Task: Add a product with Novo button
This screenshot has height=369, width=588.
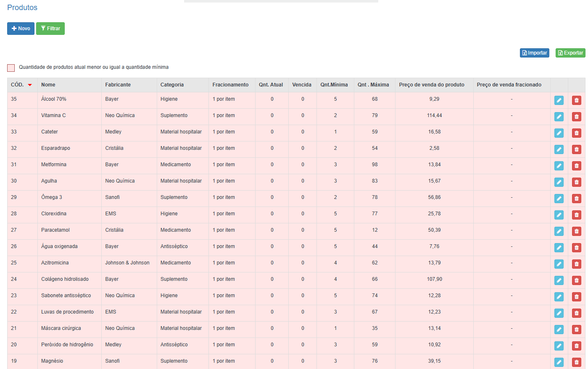Action: pyautogui.click(x=21, y=29)
